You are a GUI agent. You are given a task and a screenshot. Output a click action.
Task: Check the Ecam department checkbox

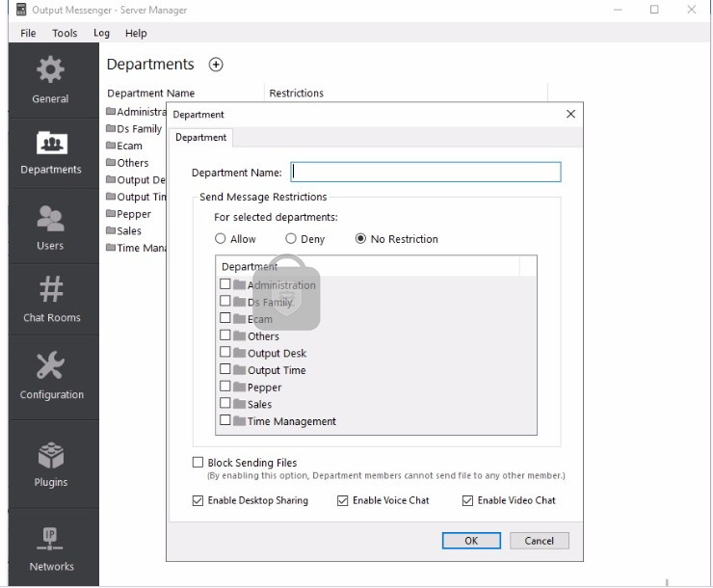[x=225, y=317]
